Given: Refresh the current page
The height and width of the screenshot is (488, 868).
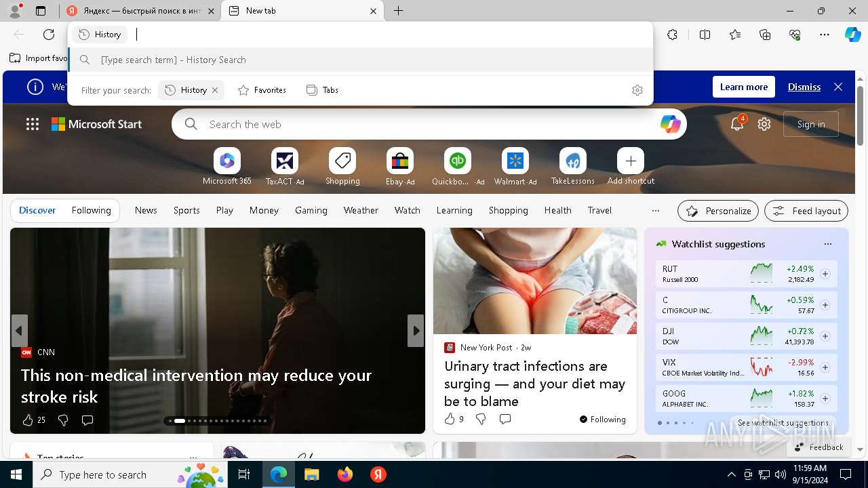Looking at the screenshot, I should click(x=49, y=35).
